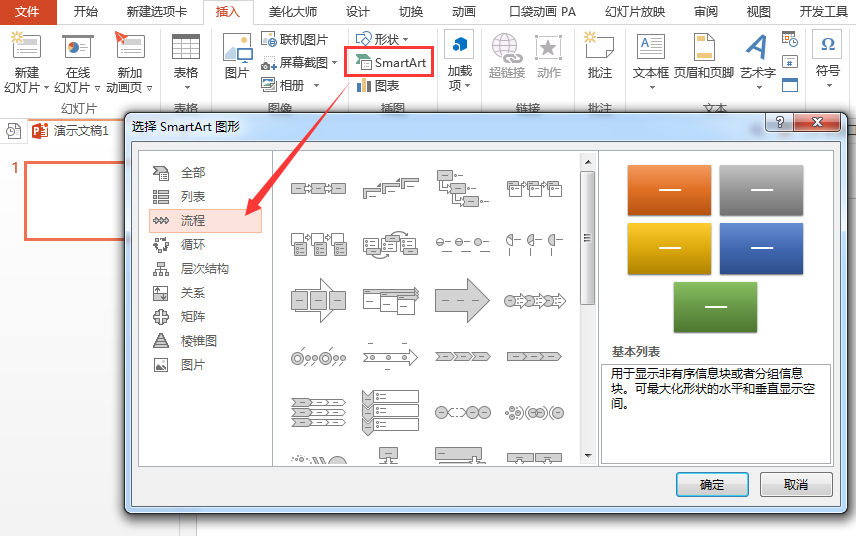The width and height of the screenshot is (856, 536).
Task: Select the basic process SmartArt layout
Action: 318,189
